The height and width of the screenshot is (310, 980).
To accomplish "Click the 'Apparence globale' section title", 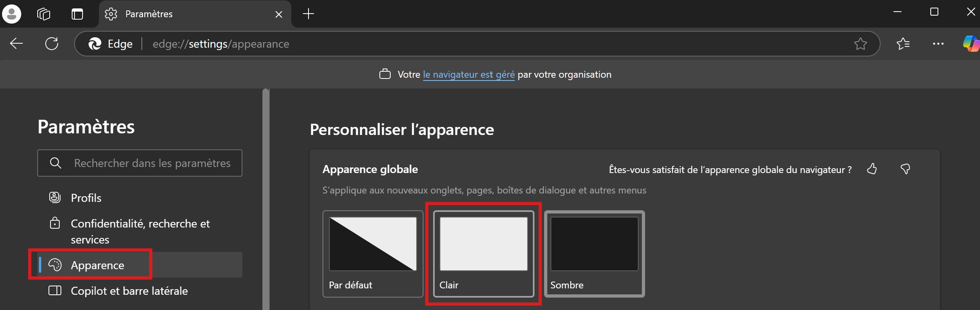I will coord(370,169).
